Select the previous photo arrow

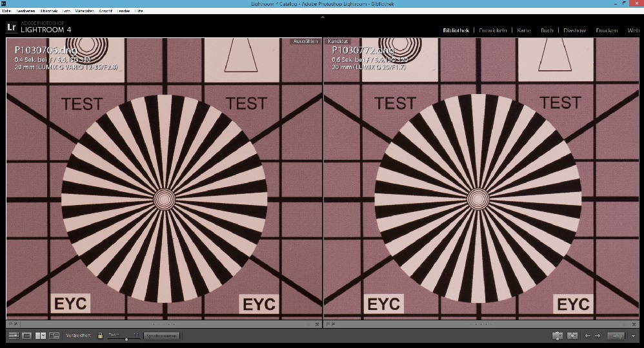[587, 336]
